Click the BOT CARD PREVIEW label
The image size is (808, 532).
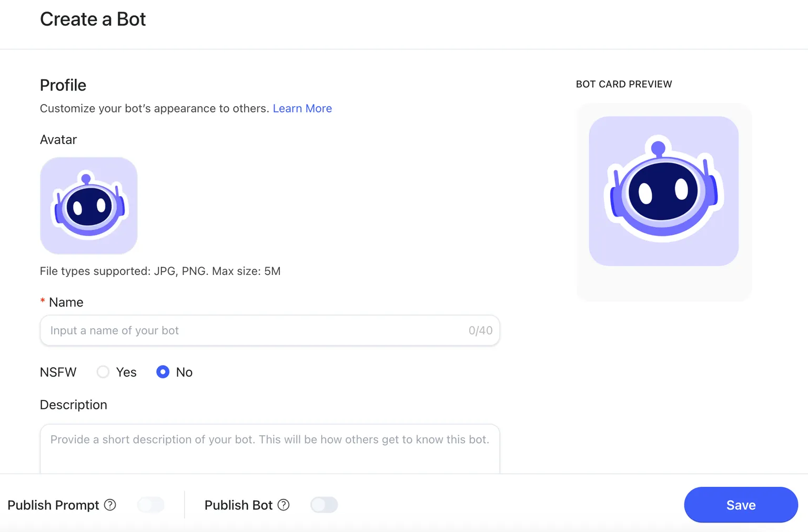[624, 84]
